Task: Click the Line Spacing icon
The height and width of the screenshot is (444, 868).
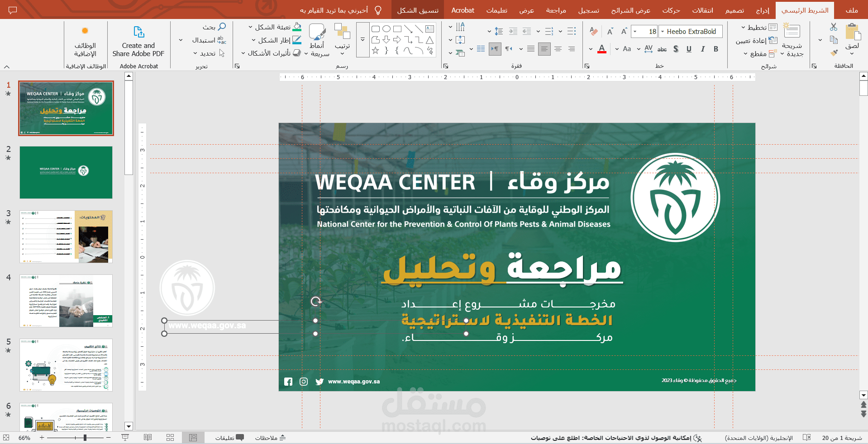Action: point(499,32)
